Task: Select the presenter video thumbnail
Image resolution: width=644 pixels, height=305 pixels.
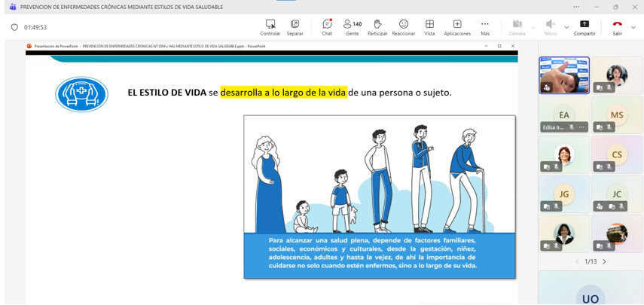Action: [x=564, y=75]
